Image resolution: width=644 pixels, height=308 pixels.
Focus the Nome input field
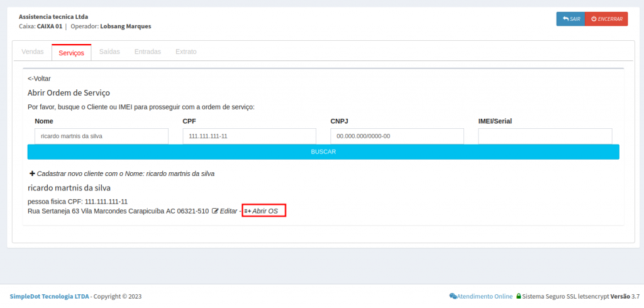(101, 136)
